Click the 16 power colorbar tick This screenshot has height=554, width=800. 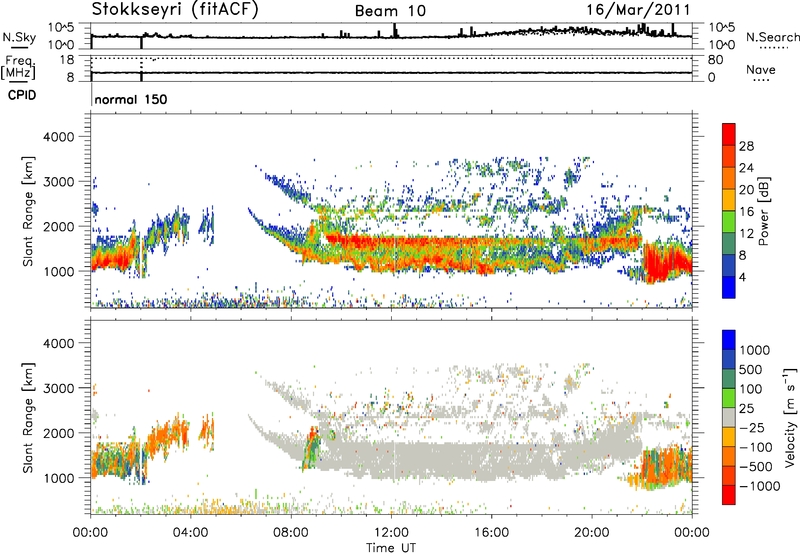[746, 212]
